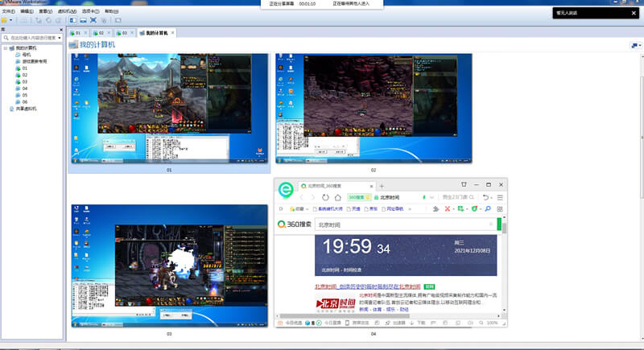This screenshot has width=644, height=350.
Task: Open the thumbnail view options dropdown
Action: pyautogui.click(x=636, y=46)
